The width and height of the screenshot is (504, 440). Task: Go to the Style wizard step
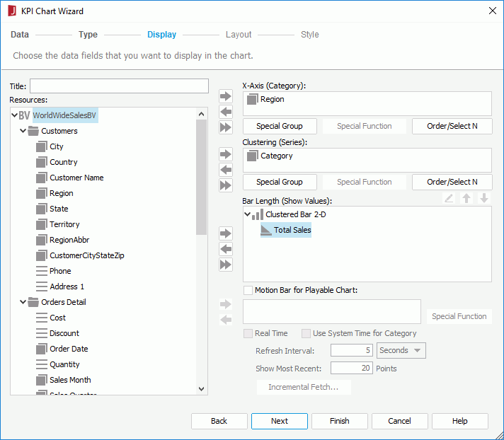coord(310,35)
